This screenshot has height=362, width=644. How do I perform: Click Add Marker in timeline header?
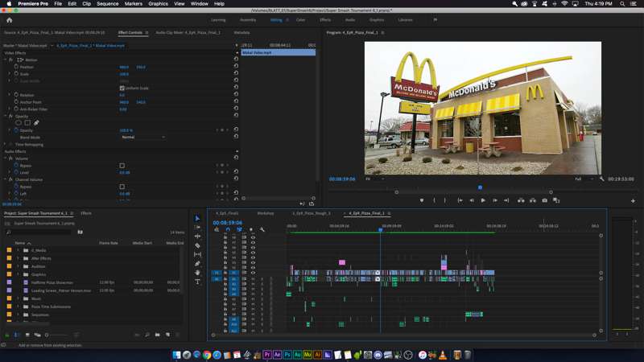pyautogui.click(x=251, y=229)
